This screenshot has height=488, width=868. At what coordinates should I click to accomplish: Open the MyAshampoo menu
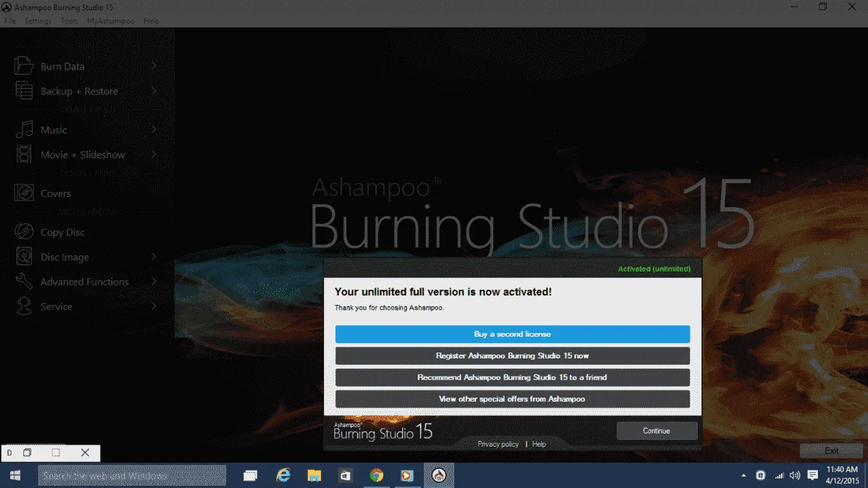111,21
